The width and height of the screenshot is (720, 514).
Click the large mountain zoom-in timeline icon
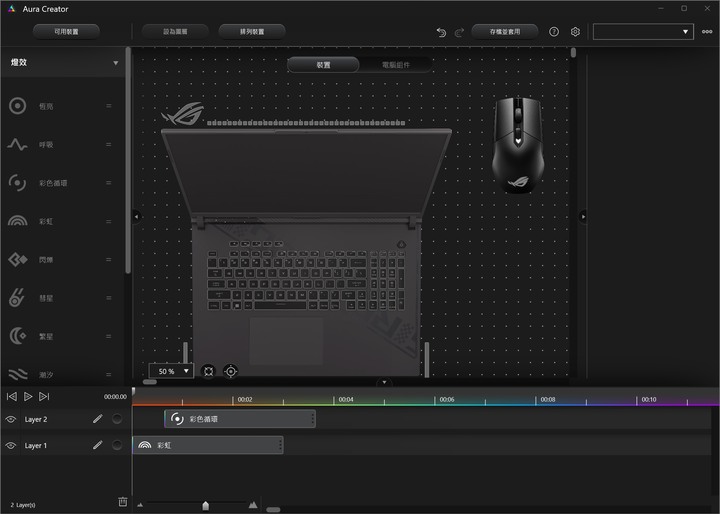[x=253, y=504]
